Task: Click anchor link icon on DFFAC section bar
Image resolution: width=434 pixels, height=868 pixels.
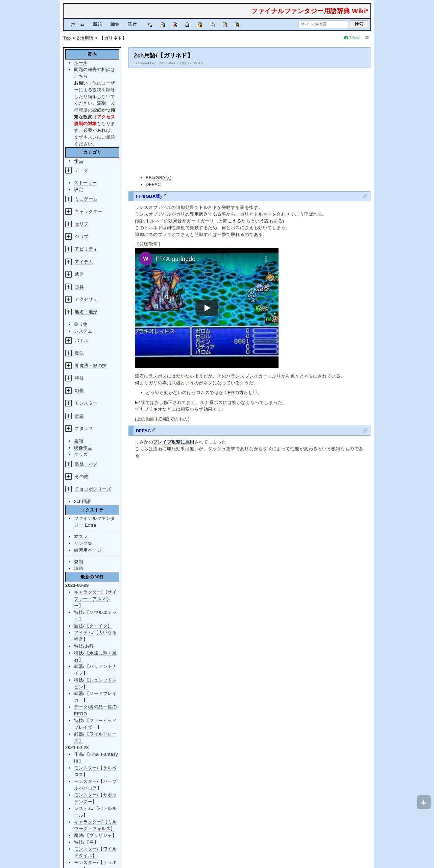Action: click(365, 431)
